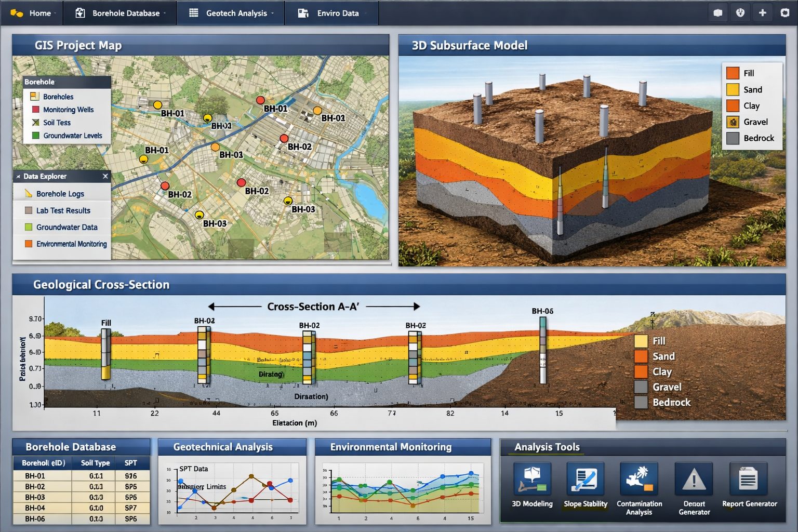The height and width of the screenshot is (532, 798).
Task: Select Lab Test Results in Data Explorer
Action: pyautogui.click(x=62, y=210)
